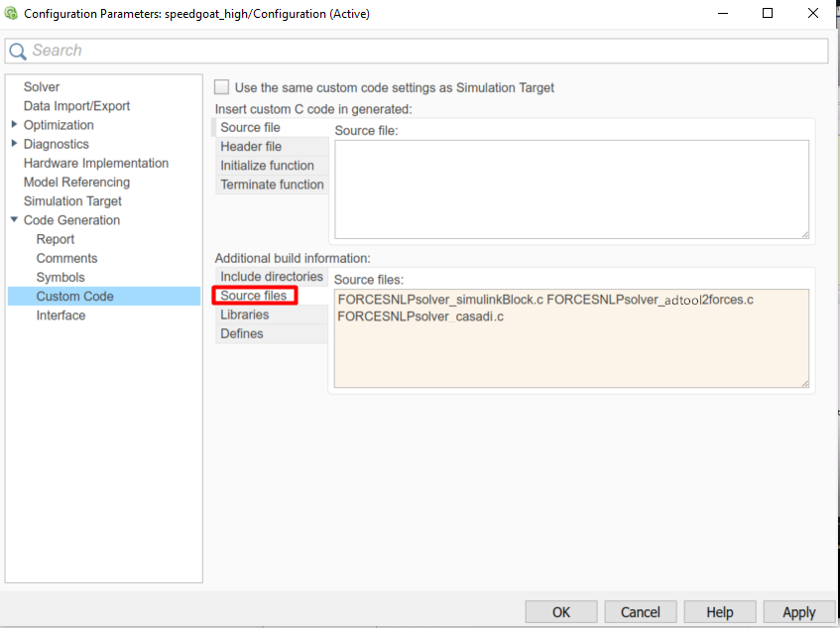Click into the Search field

(426, 51)
